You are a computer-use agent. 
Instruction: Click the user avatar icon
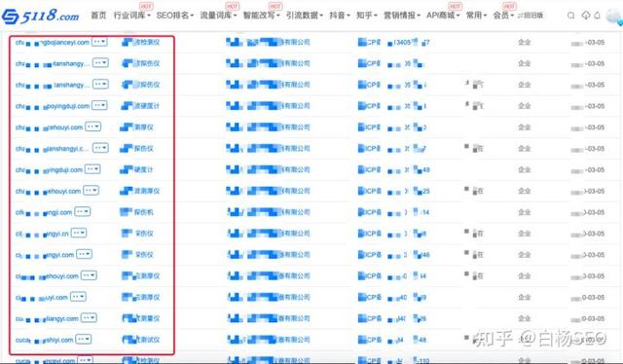614,17
